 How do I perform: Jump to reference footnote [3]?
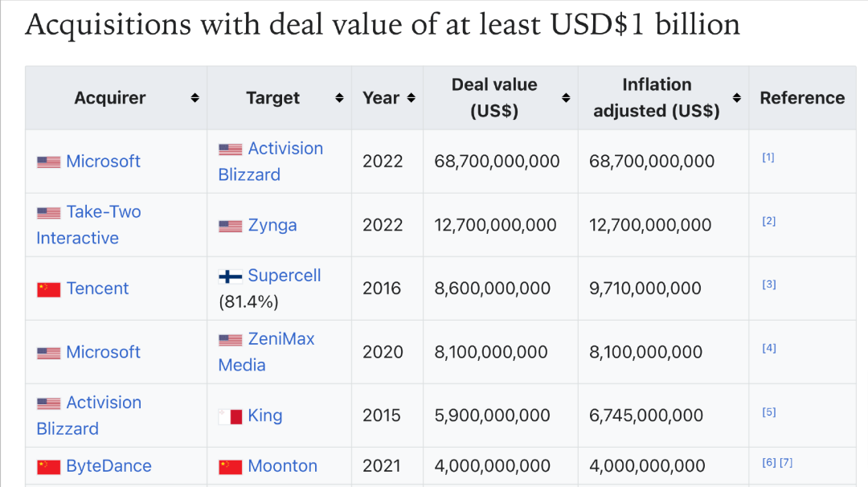pyautogui.click(x=768, y=284)
